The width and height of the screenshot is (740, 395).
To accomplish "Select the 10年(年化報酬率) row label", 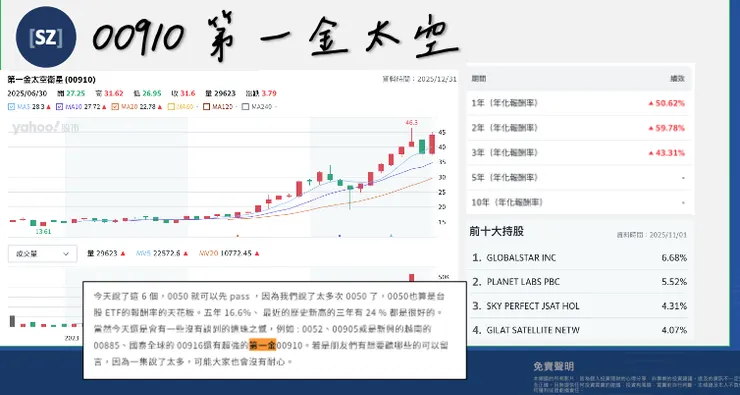I will [x=507, y=202].
